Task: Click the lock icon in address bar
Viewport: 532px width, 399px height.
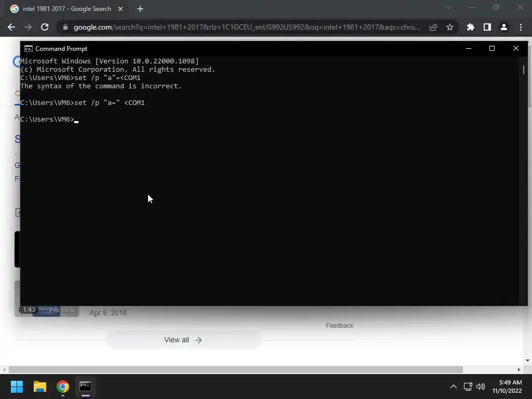Action: click(65, 27)
